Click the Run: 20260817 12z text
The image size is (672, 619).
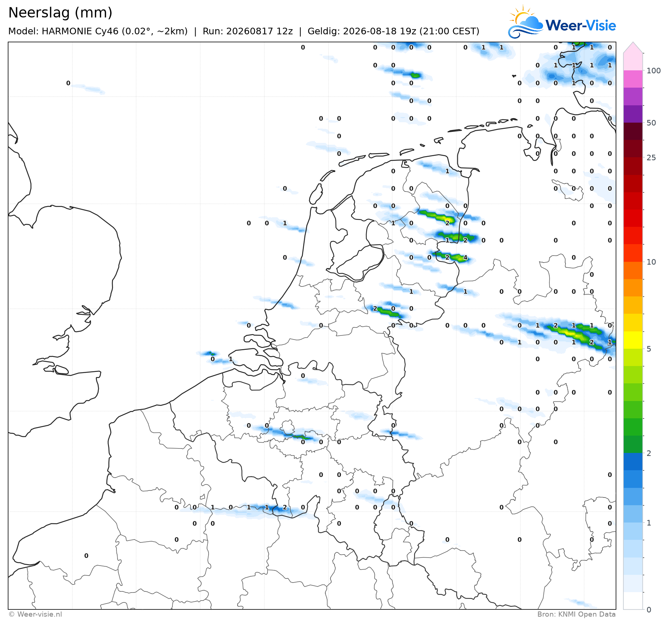[248, 31]
